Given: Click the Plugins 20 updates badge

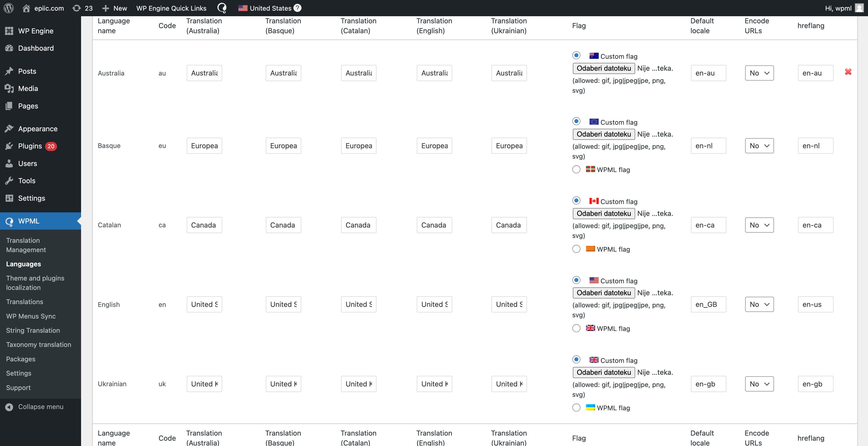Looking at the screenshot, I should pyautogui.click(x=51, y=146).
